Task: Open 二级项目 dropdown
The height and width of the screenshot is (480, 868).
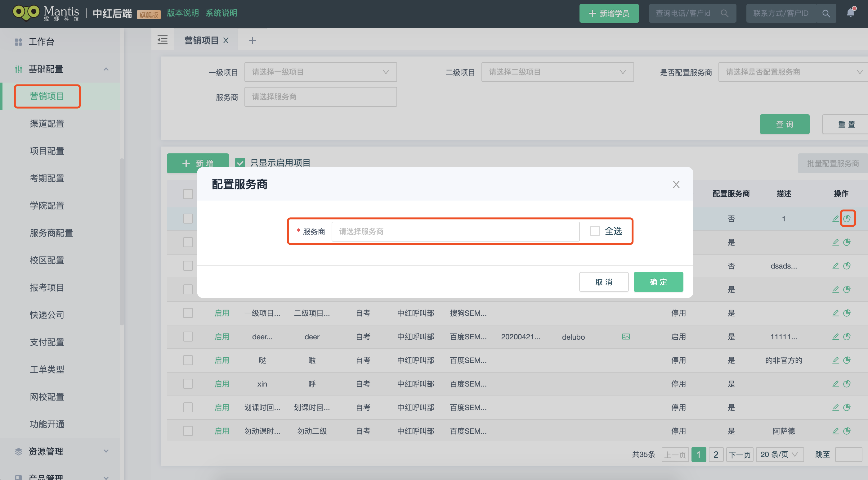Action: click(x=557, y=72)
